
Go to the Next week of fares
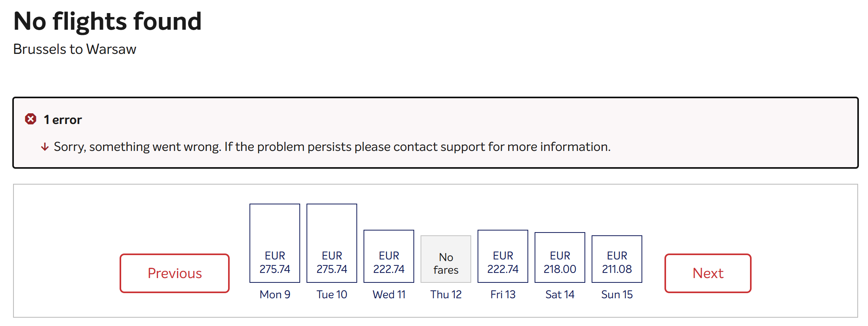[x=708, y=273]
